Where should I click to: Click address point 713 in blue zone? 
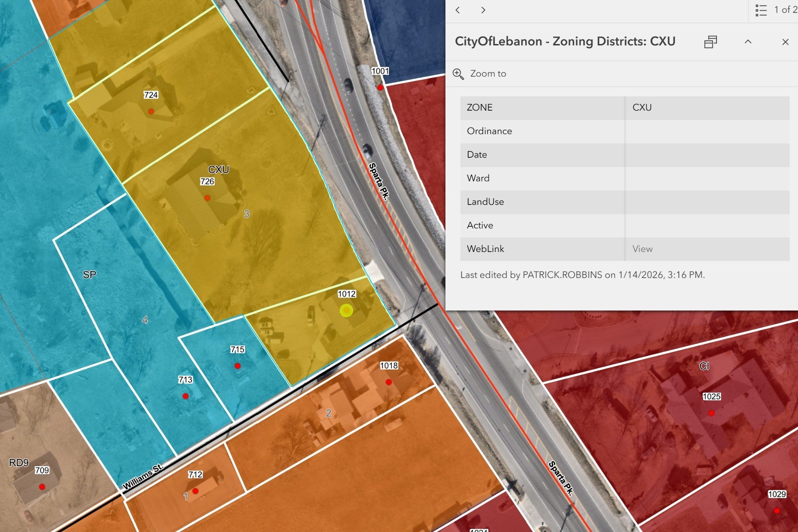pyautogui.click(x=185, y=396)
